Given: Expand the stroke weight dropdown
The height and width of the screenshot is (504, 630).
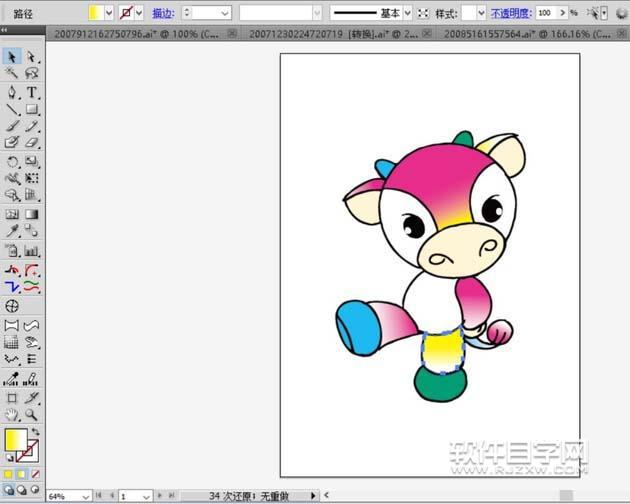Looking at the screenshot, I should click(223, 13).
